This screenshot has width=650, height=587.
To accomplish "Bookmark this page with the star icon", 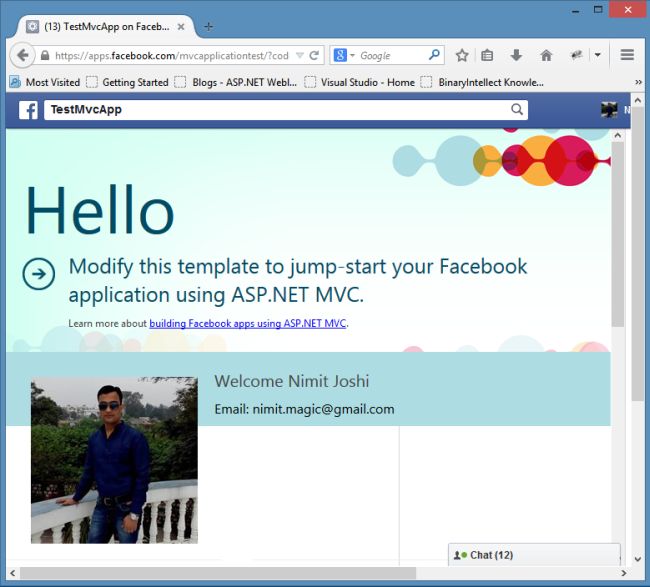I will 462,55.
